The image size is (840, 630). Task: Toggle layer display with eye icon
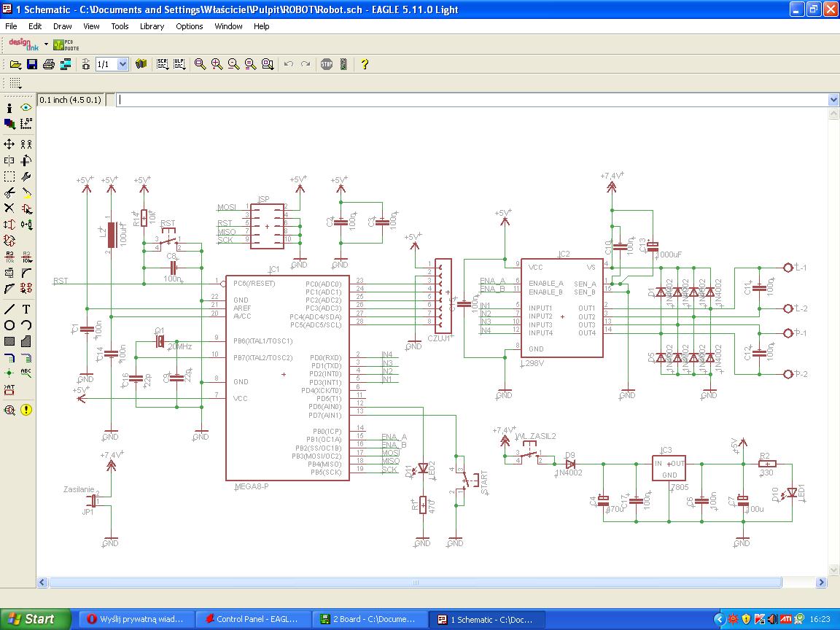pos(26,108)
